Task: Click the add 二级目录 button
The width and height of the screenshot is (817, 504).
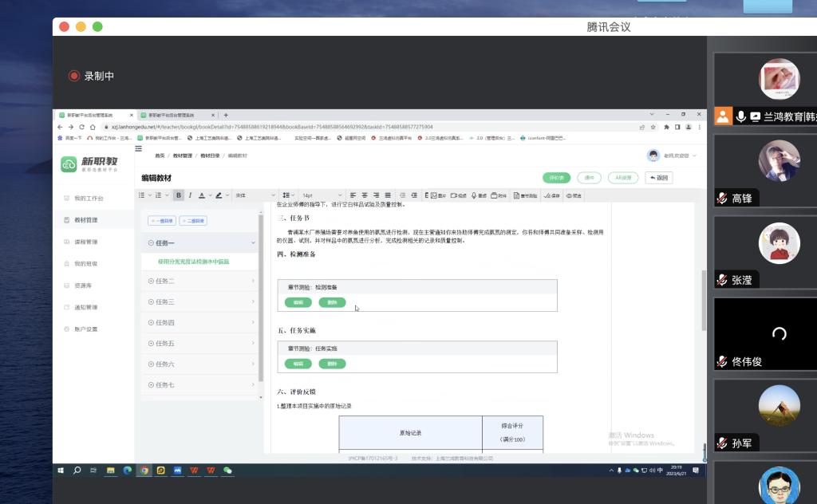Action: (193, 221)
